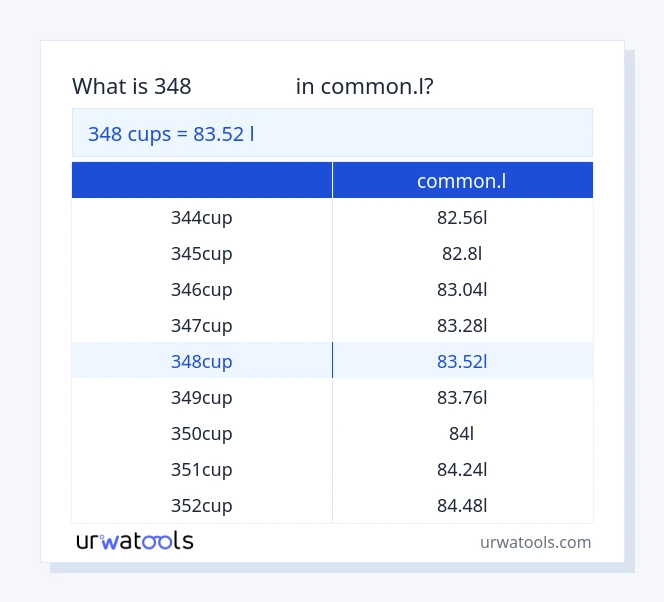Image resolution: width=664 pixels, height=602 pixels.
Task: Select the 351cup table cell
Action: (x=202, y=469)
